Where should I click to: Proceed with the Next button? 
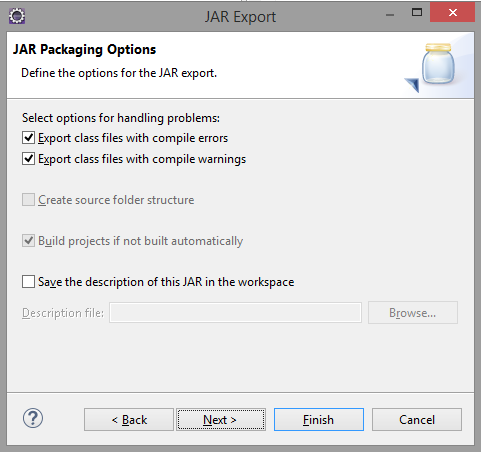(x=221, y=420)
